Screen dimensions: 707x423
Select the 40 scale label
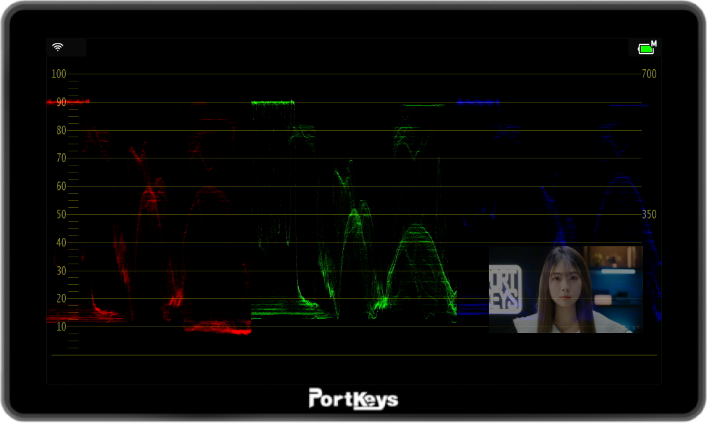(60, 242)
